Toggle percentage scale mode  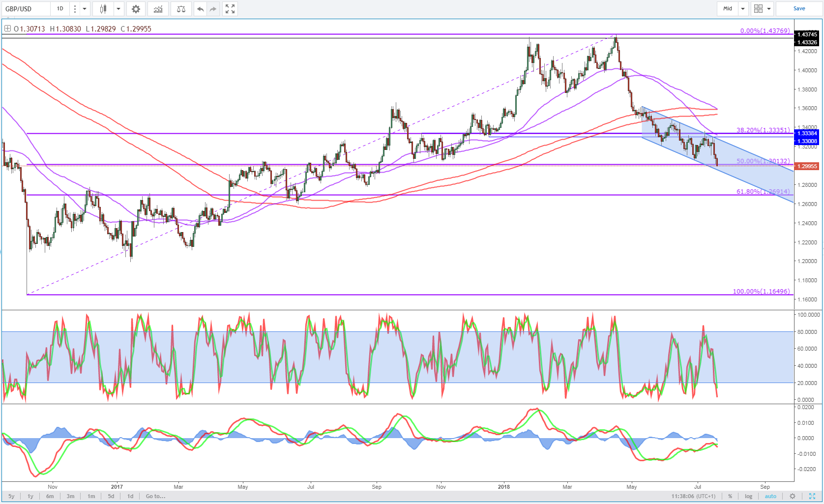tap(730, 496)
